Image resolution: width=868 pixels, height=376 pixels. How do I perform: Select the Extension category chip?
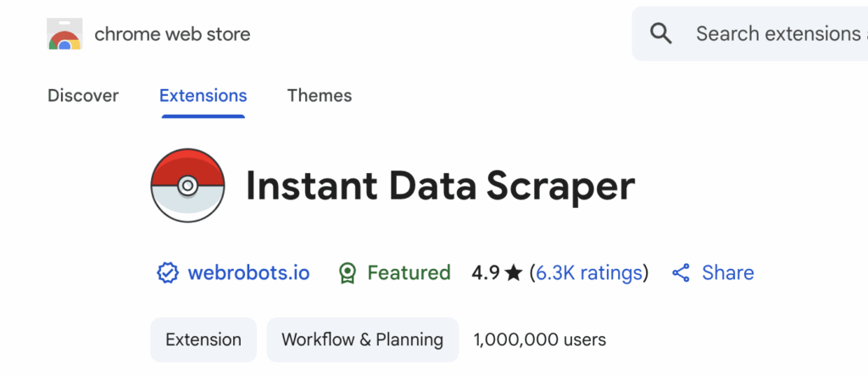click(203, 340)
